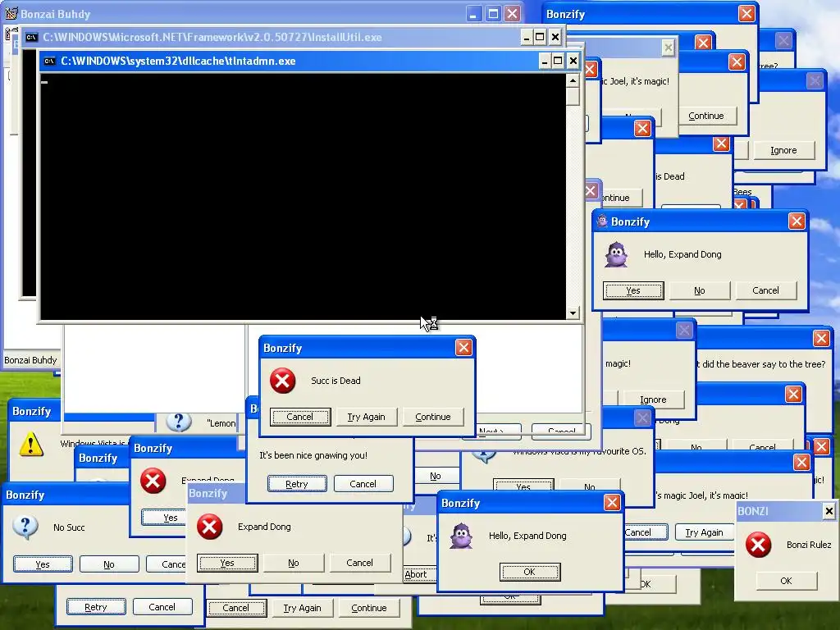Close the BONZI Bonzi Rulez dialog
Viewport: 840px width, 630px height.
click(x=829, y=511)
